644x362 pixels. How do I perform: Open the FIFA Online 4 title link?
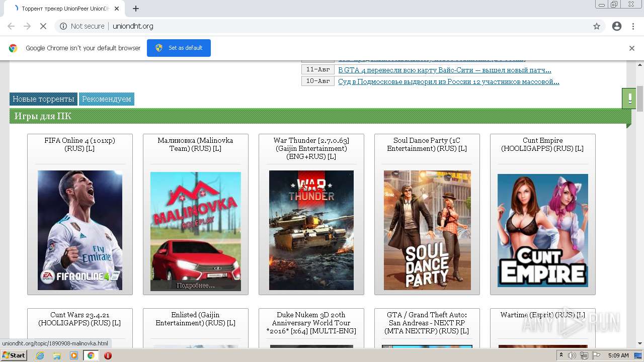tap(79, 144)
